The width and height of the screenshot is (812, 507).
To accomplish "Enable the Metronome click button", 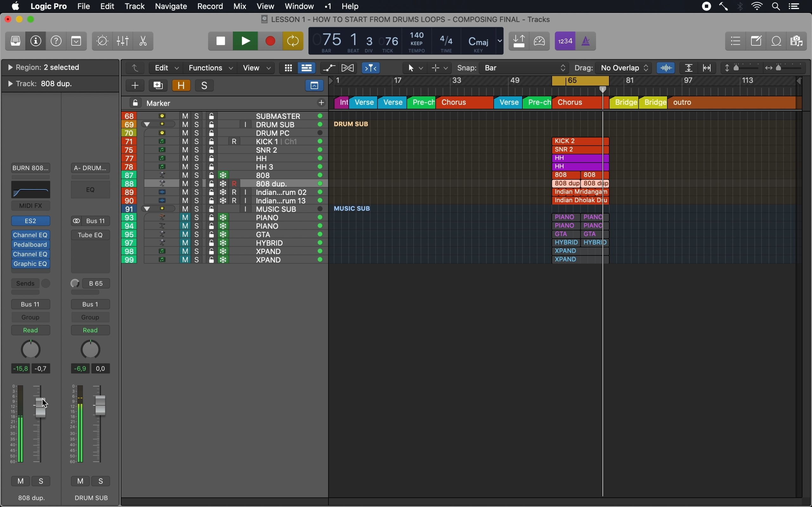I will pos(586,41).
